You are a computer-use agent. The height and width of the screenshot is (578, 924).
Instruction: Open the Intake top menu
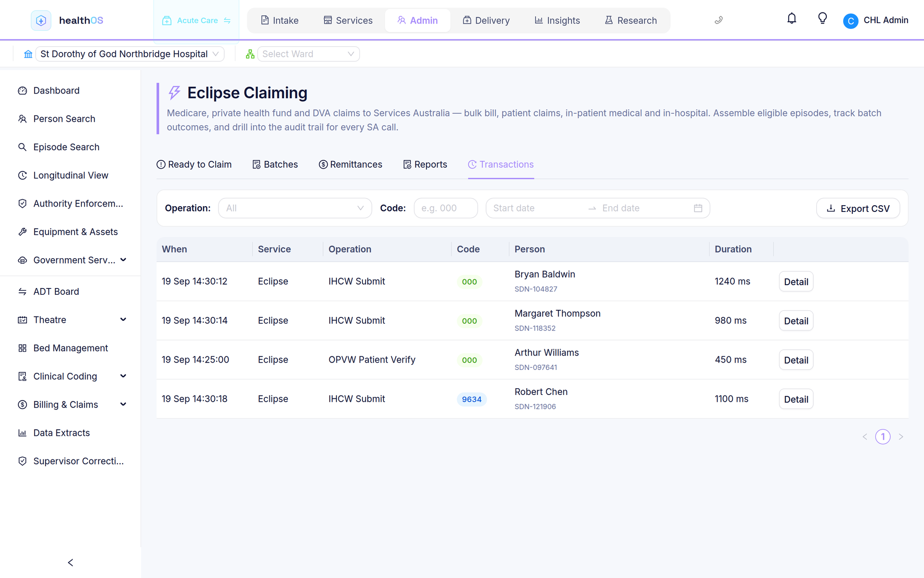280,20
